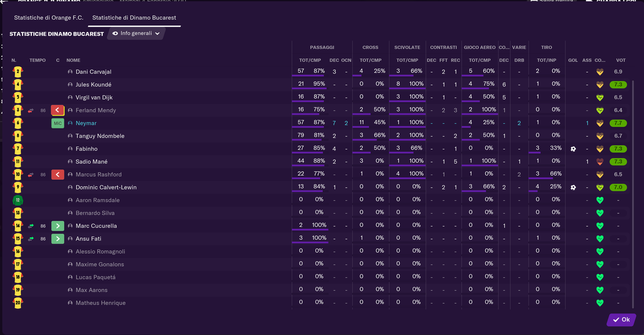Click the substituted-on green arrow for Marc Cucurella
The height and width of the screenshot is (335, 644).
(x=58, y=226)
